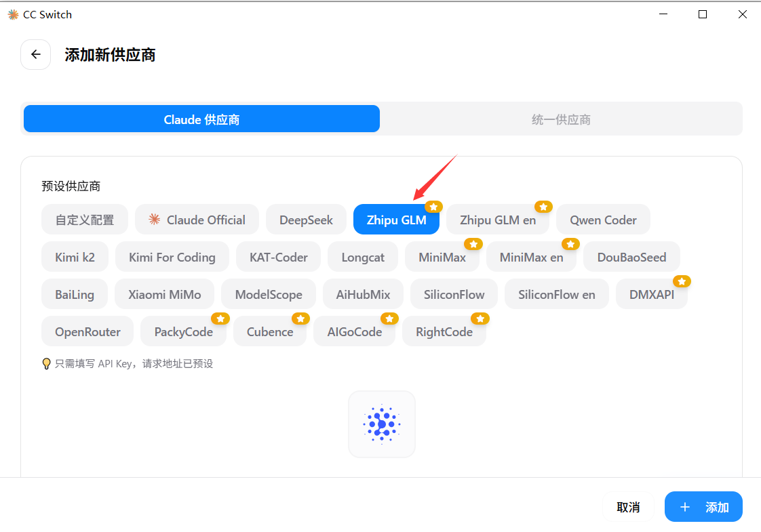The height and width of the screenshot is (532, 761).
Task: Click the star badge on MiniMax
Action: pos(473,244)
